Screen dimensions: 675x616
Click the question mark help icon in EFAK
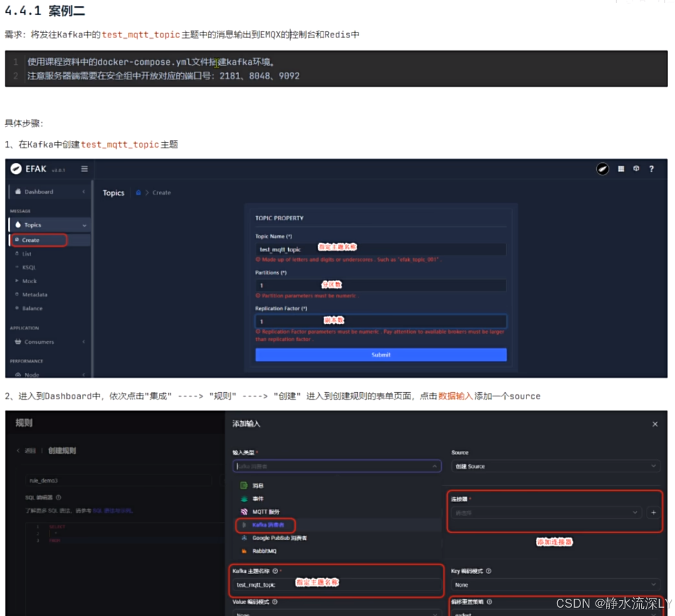[x=652, y=169]
